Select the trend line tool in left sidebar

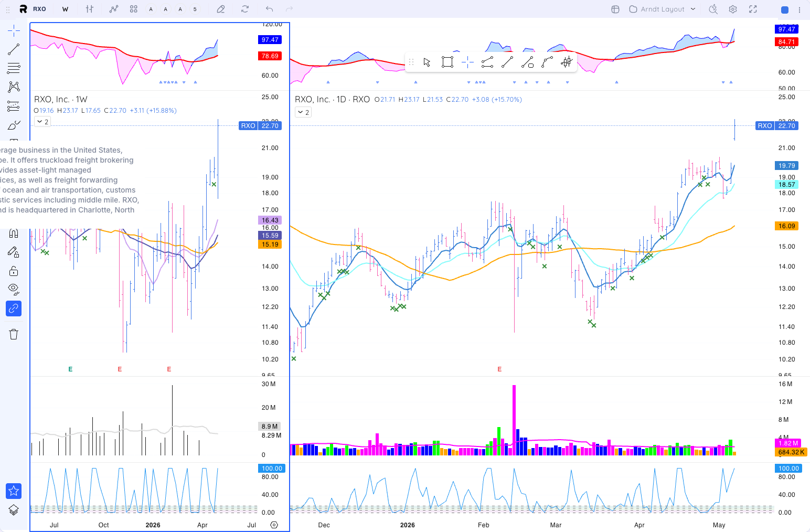pos(14,49)
